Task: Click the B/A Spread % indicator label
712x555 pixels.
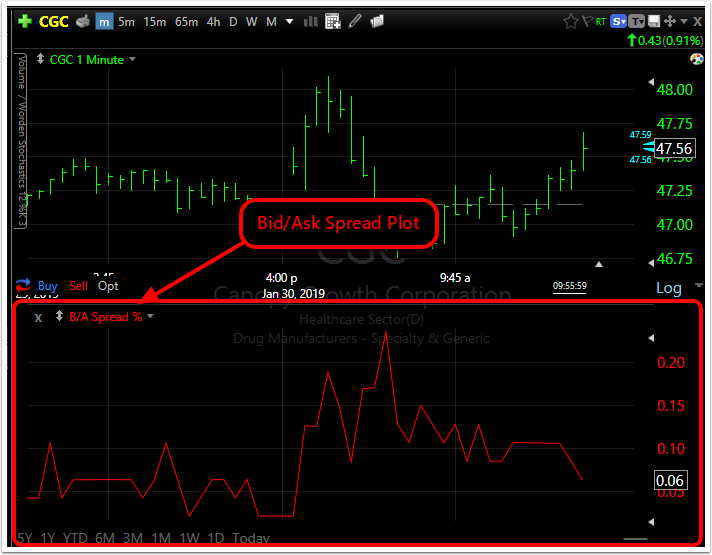Action: [105, 317]
